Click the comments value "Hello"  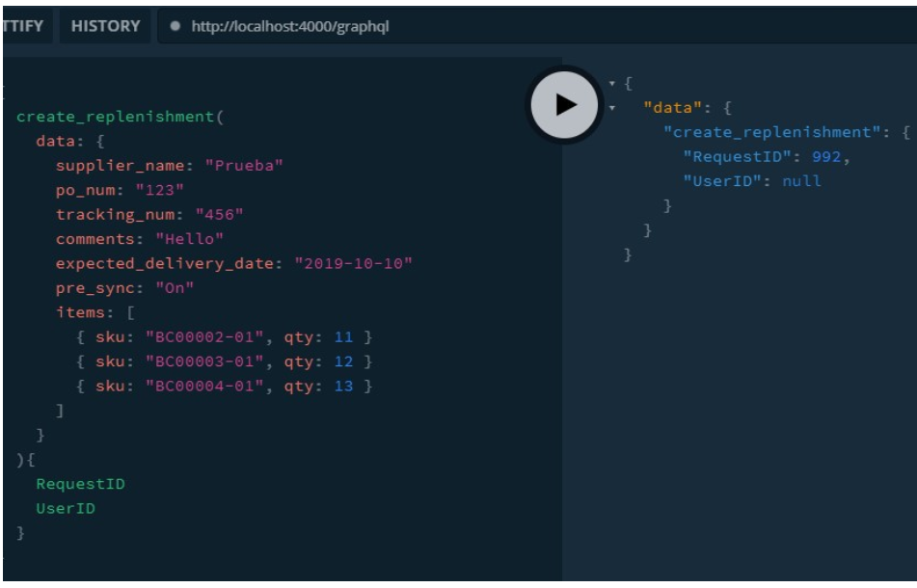click(190, 239)
